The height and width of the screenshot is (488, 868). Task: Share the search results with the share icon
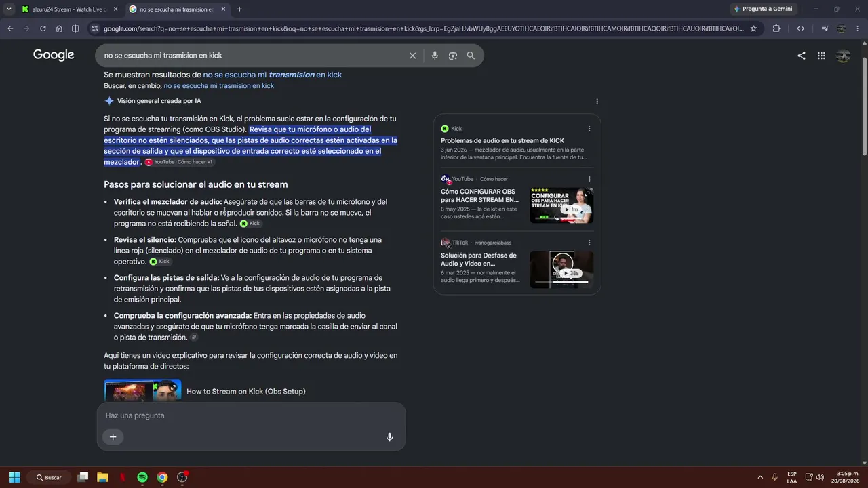tap(802, 56)
